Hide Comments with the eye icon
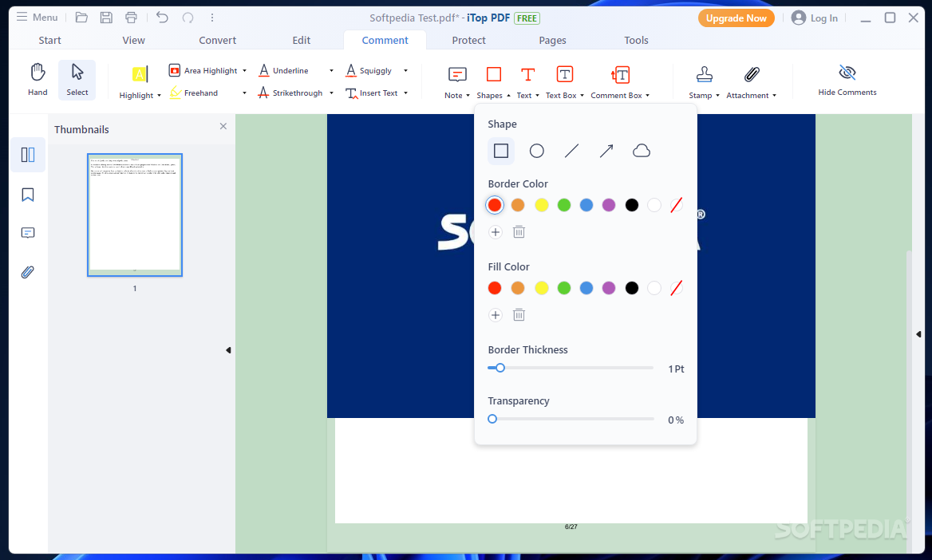This screenshot has height=560, width=932. point(847,73)
